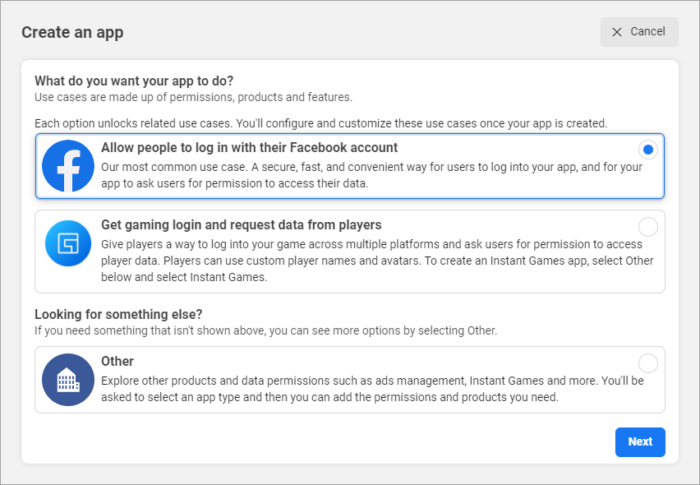Click the 'Explore other products and data permissions' description
This screenshot has width=700, height=485.
372,389
